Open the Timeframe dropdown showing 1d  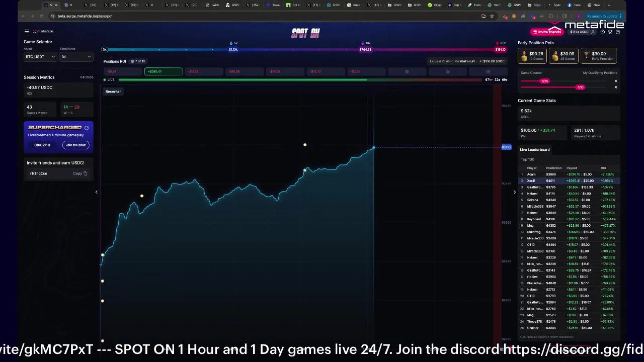tap(76, 57)
